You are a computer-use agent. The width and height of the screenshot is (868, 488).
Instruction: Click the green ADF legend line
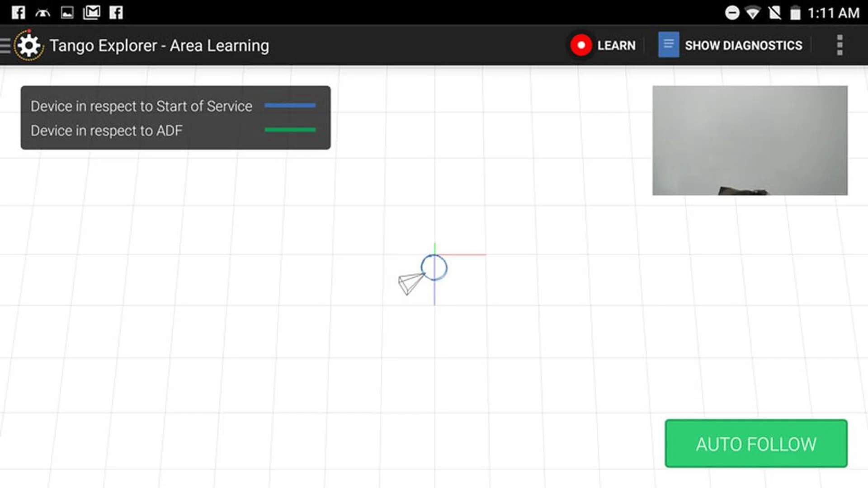(x=290, y=130)
